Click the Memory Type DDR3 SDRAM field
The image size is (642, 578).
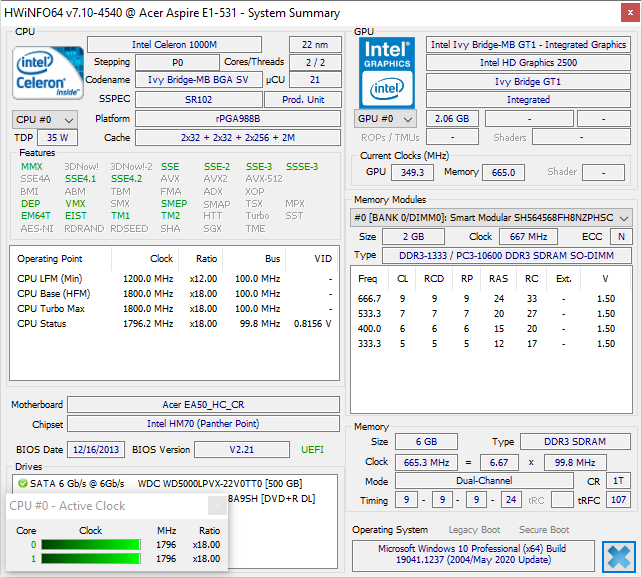(x=575, y=442)
